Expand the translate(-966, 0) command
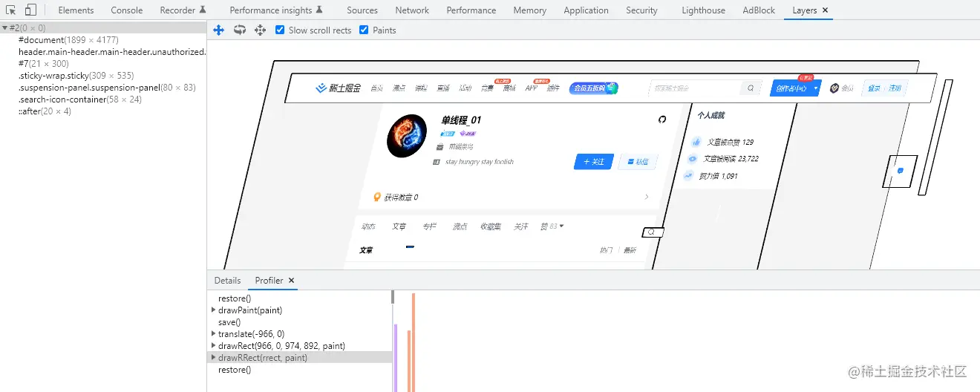The height and width of the screenshot is (392, 980). click(x=214, y=334)
